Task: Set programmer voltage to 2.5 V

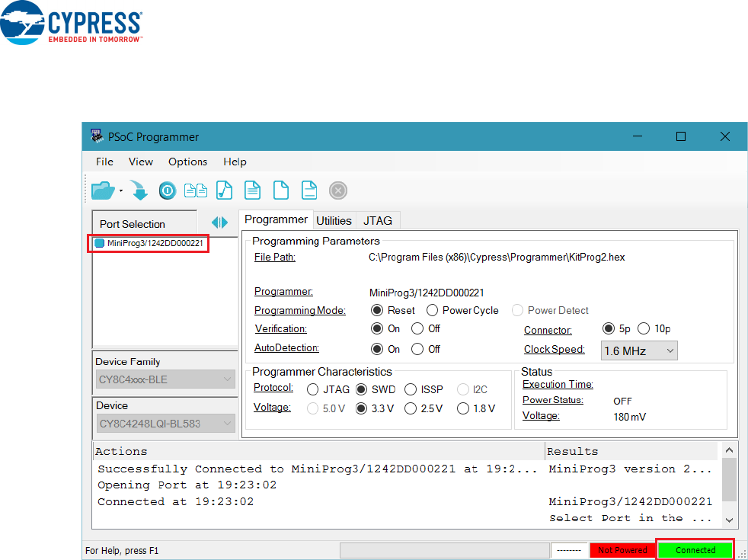Action: coord(411,408)
